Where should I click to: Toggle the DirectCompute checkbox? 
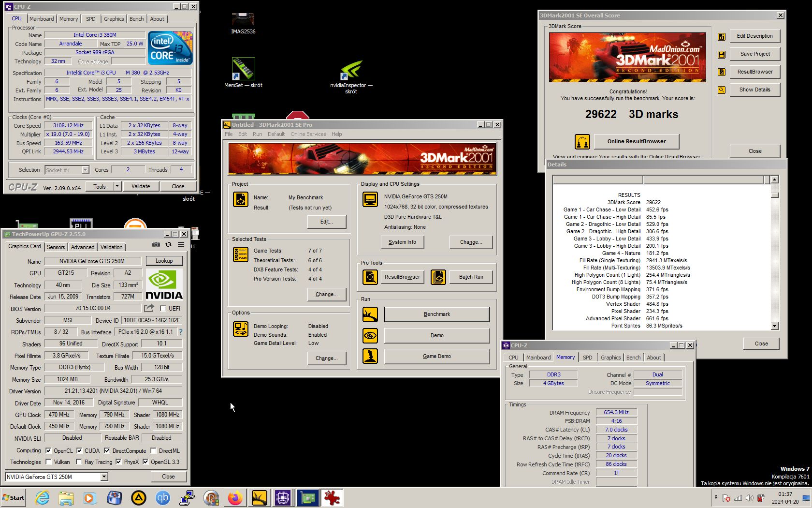[x=107, y=450]
